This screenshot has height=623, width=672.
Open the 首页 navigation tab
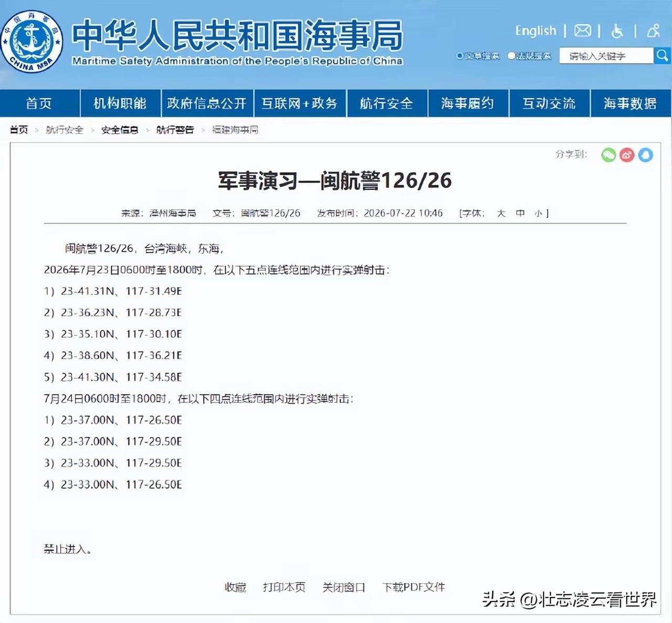click(x=39, y=103)
